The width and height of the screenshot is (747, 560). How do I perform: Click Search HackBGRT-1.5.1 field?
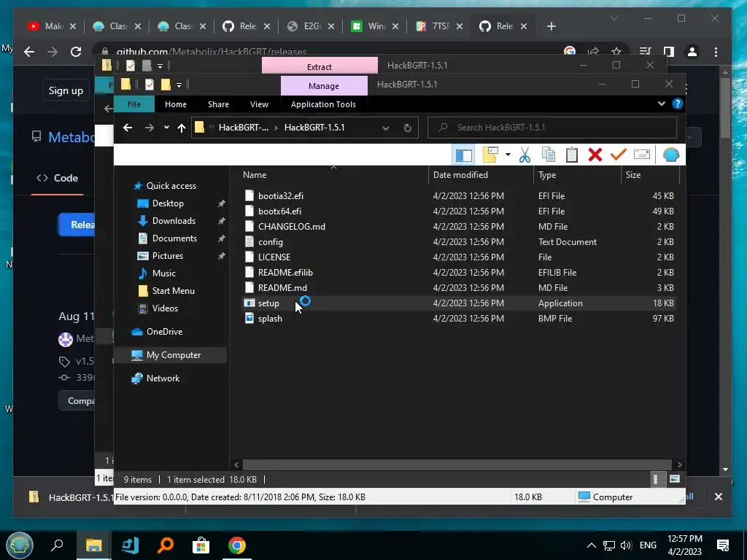pos(552,128)
